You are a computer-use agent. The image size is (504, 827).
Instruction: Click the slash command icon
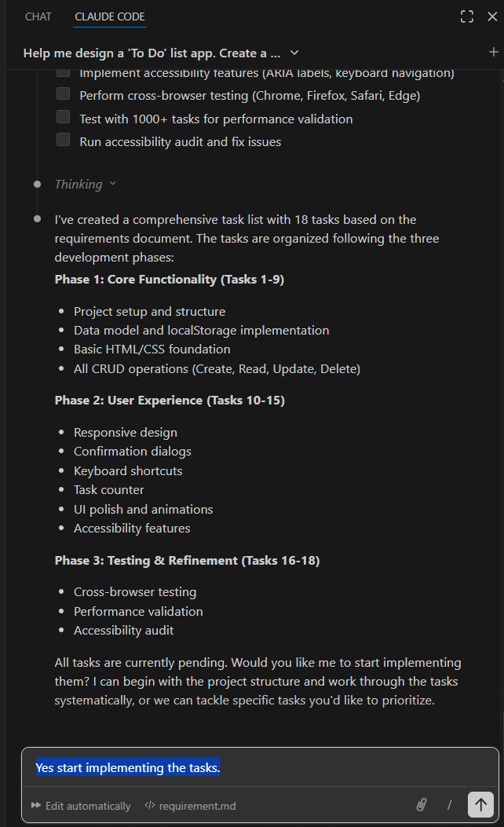click(450, 804)
